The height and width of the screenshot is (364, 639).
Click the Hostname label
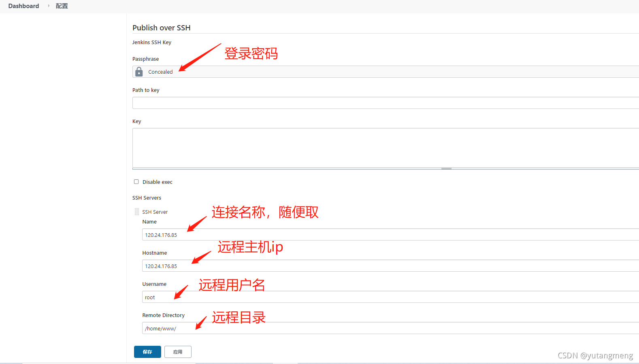point(154,253)
